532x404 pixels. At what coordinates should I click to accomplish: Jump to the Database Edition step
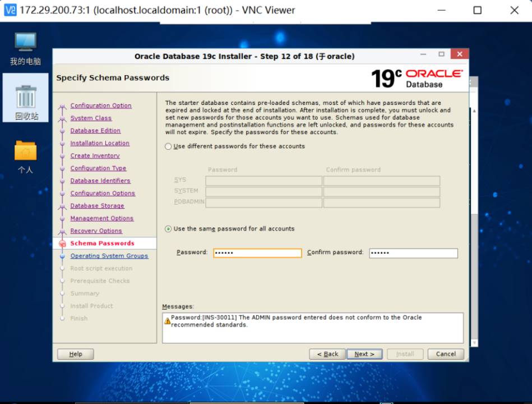[95, 131]
